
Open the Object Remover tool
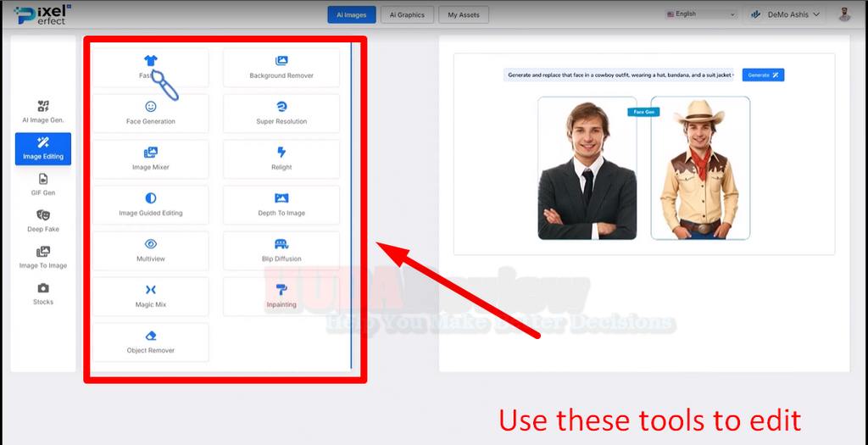(x=151, y=342)
